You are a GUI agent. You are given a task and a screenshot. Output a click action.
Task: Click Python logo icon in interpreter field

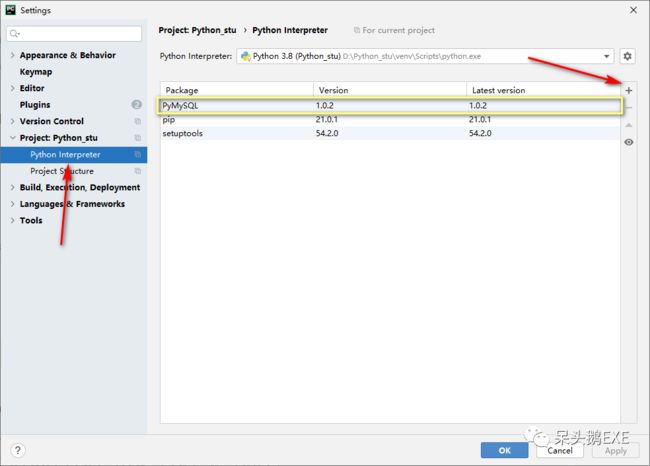(x=245, y=56)
